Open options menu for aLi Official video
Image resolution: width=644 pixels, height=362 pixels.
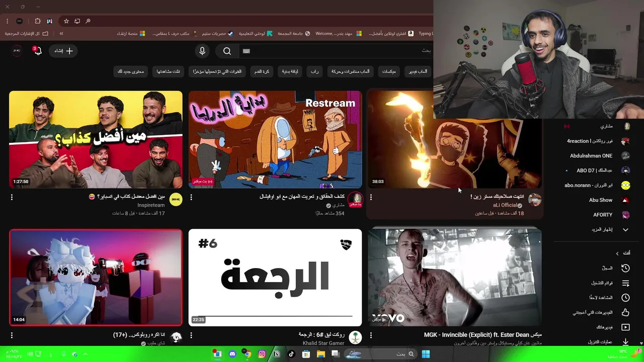click(x=371, y=197)
